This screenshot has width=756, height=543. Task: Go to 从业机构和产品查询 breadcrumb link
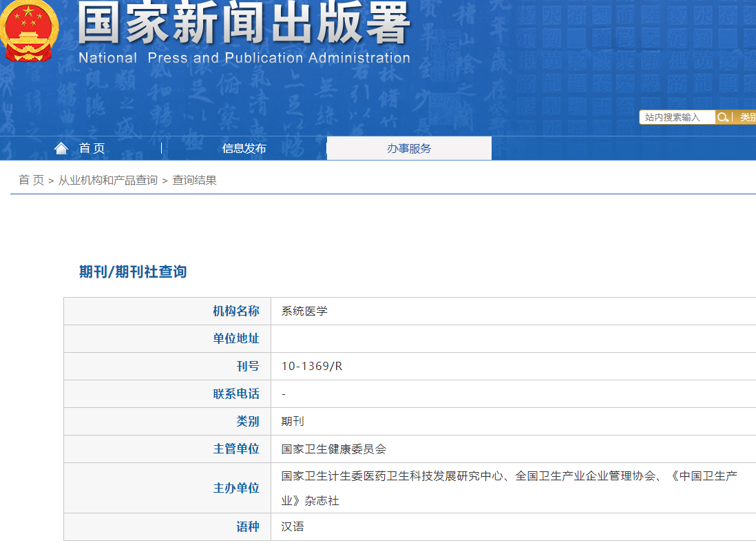[107, 180]
